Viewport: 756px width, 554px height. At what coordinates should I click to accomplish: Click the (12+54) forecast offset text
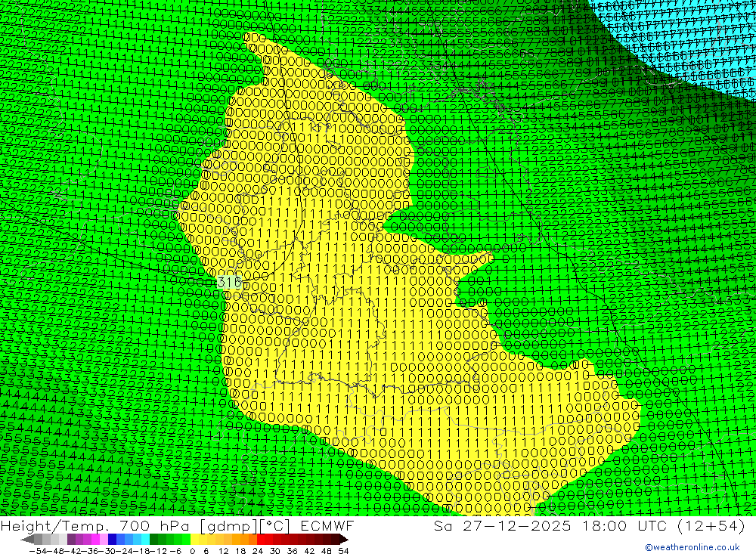pyautogui.click(x=711, y=525)
